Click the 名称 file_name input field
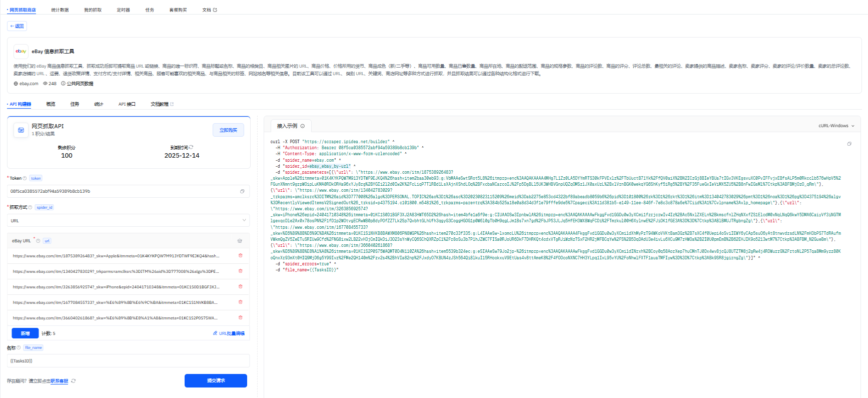Image resolution: width=868 pixels, height=398 pixels. coord(128,361)
